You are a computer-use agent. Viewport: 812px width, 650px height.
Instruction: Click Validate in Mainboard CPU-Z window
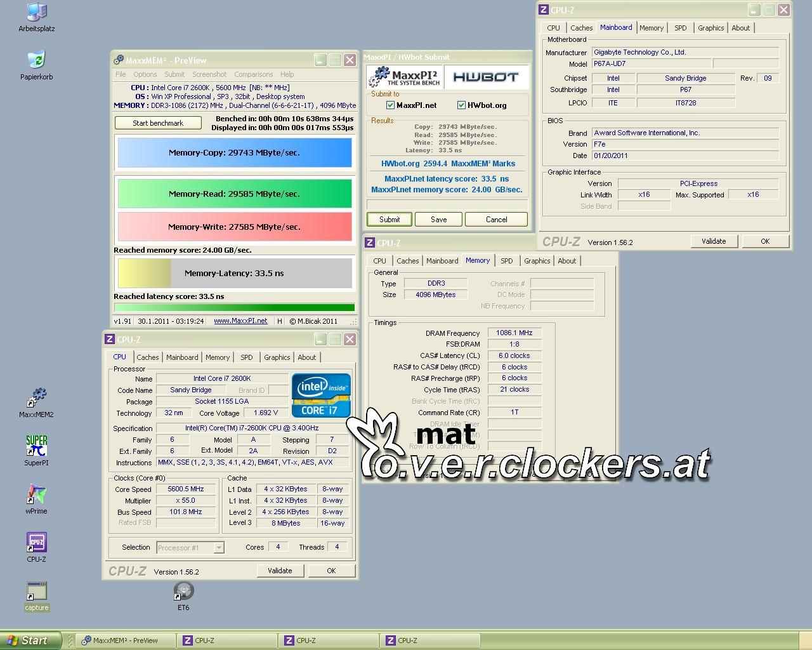click(x=714, y=241)
